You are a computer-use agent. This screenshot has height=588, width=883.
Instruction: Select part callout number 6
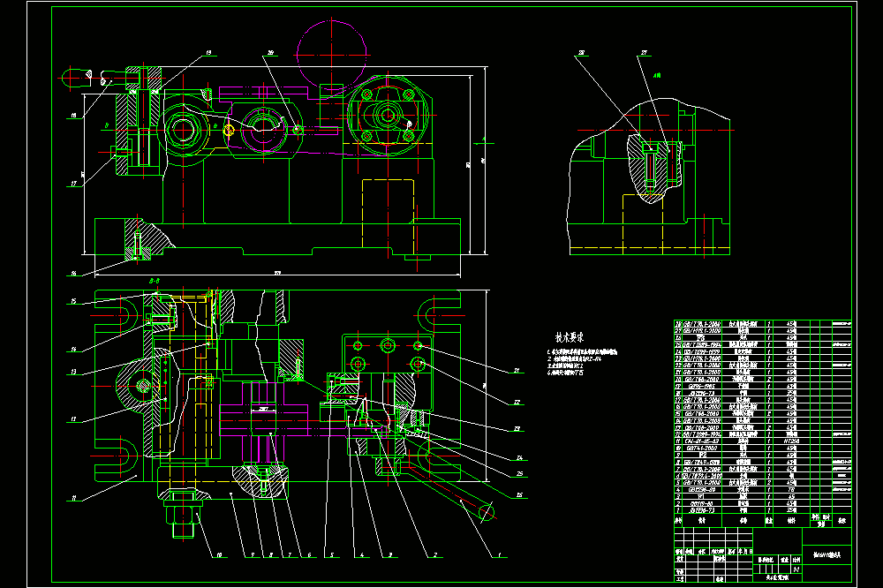pos(309,554)
